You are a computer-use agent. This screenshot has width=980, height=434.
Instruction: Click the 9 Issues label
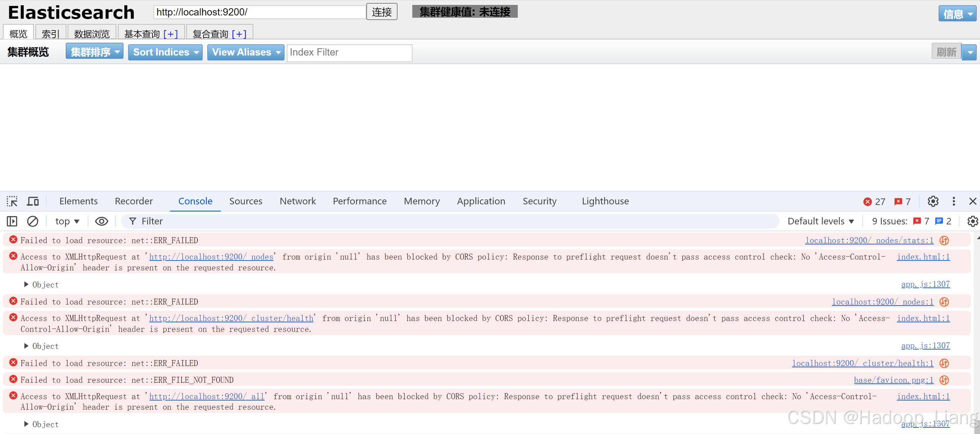(889, 221)
